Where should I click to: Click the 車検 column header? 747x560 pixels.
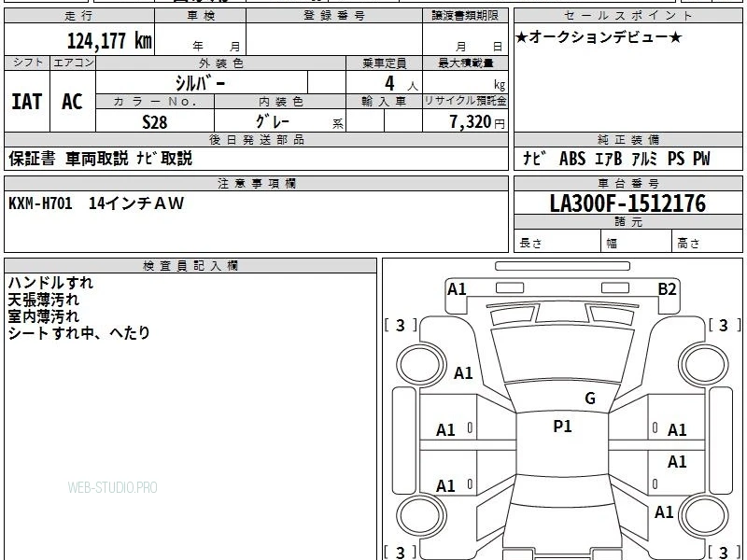click(x=201, y=16)
